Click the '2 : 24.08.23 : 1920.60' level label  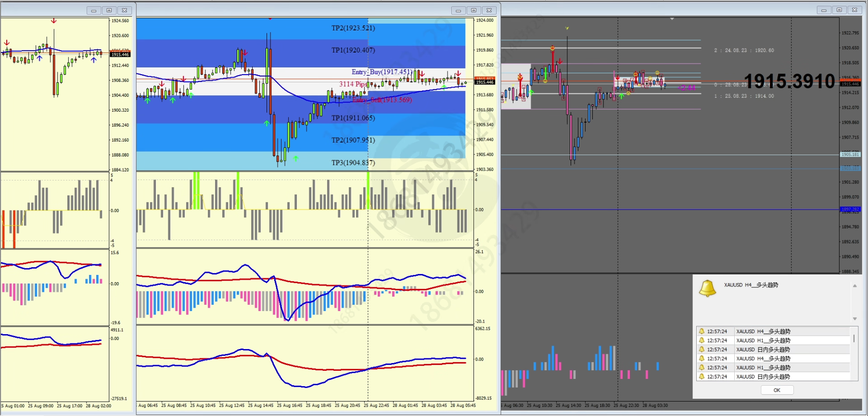[744, 51]
